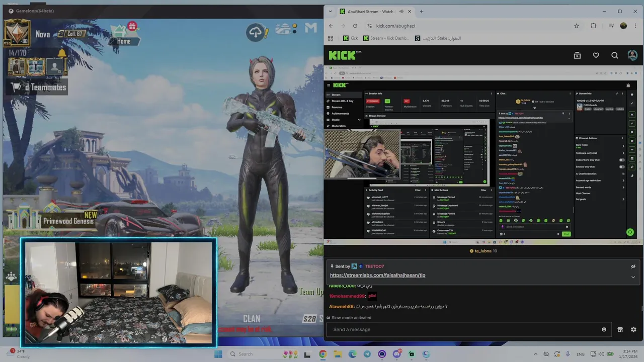644x362 pixels.
Task: Click the notification bell in game lobby
Action: coord(61,53)
